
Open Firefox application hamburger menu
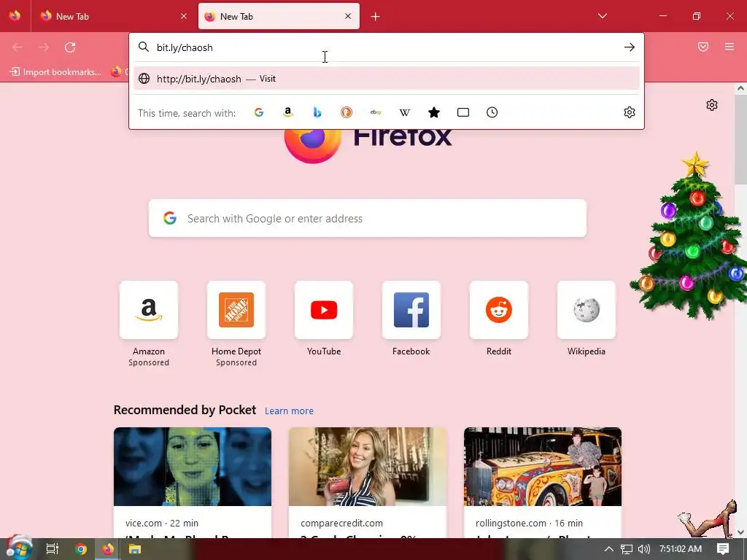(x=729, y=47)
